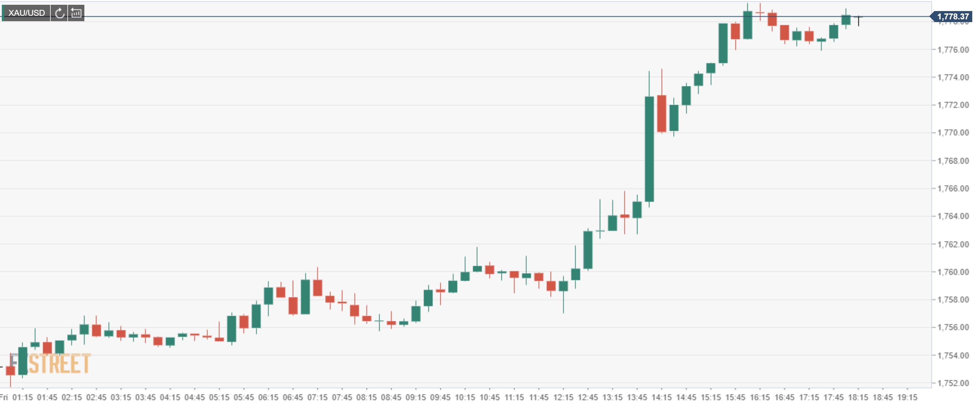Screen dimensions: 980x409
Task: Click the 1,770.00 price axis label
Action: 953,132
